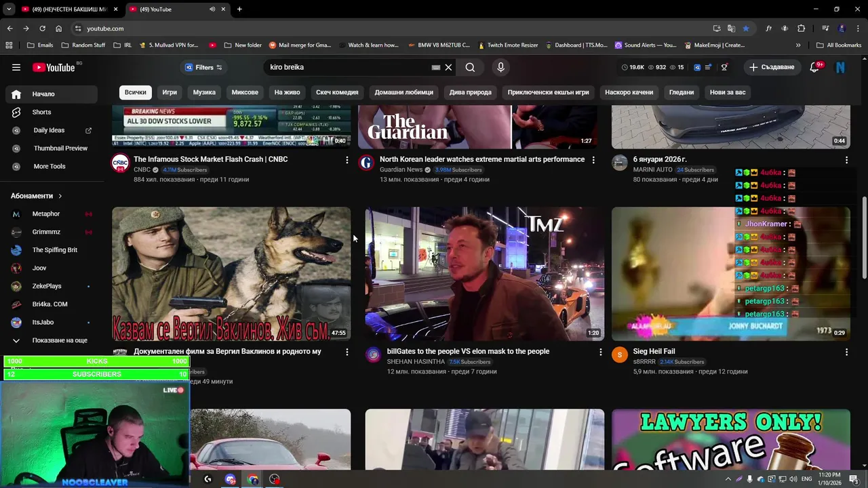868x488 pixels.
Task: Expand Показване на още subscriptions
Action: [52, 340]
